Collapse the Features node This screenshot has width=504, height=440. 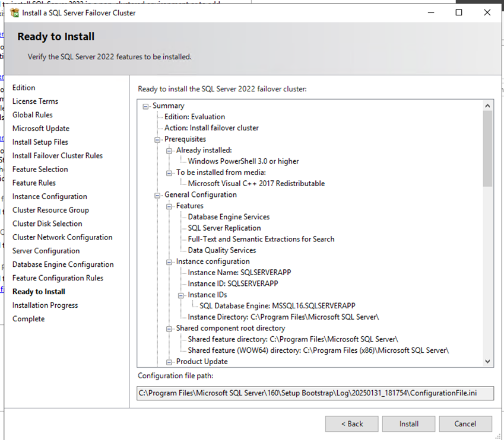click(169, 206)
